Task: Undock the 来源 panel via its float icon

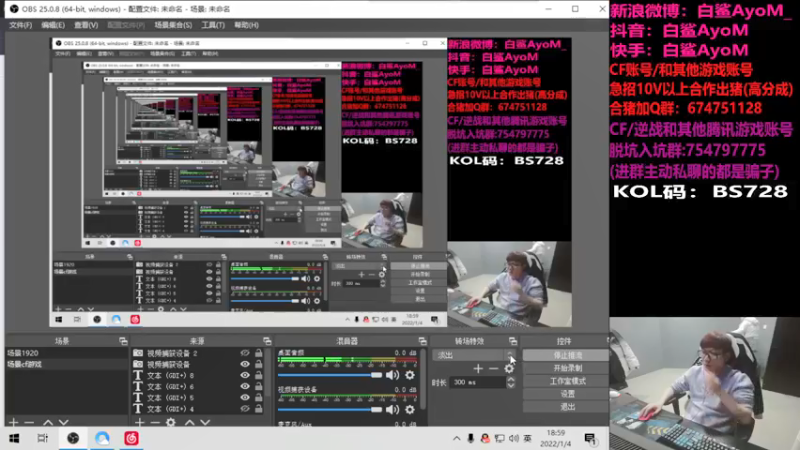Action: tap(267, 341)
